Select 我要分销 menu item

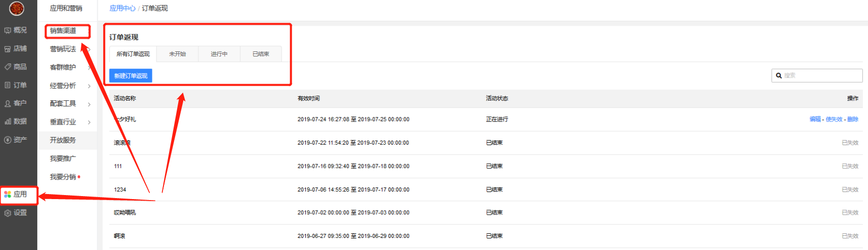(63, 177)
